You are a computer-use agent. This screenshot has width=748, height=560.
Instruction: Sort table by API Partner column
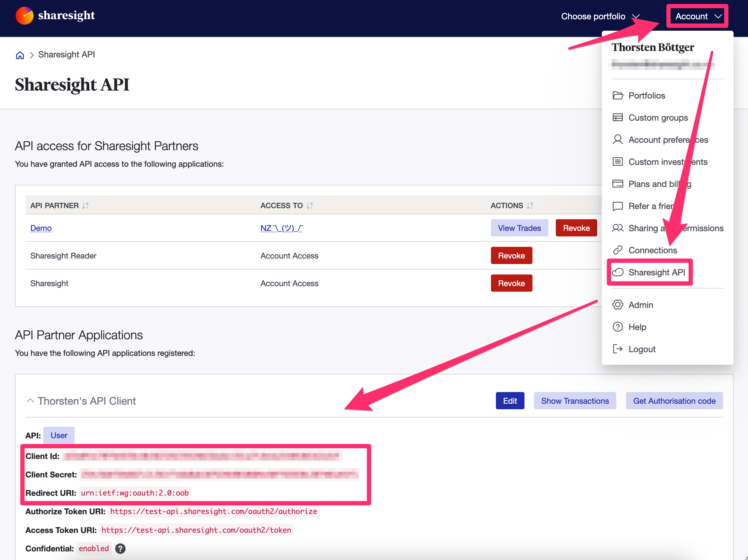pyautogui.click(x=86, y=206)
